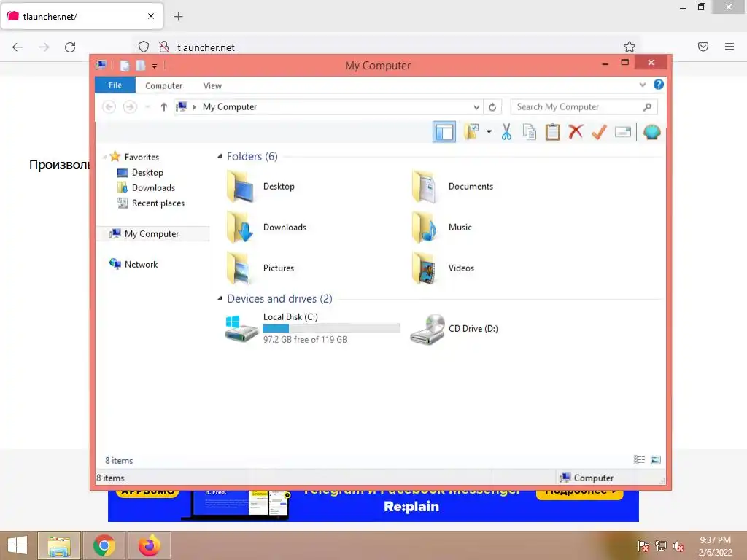Click the Paste clipboard icon
The width and height of the screenshot is (747, 560).
point(553,132)
